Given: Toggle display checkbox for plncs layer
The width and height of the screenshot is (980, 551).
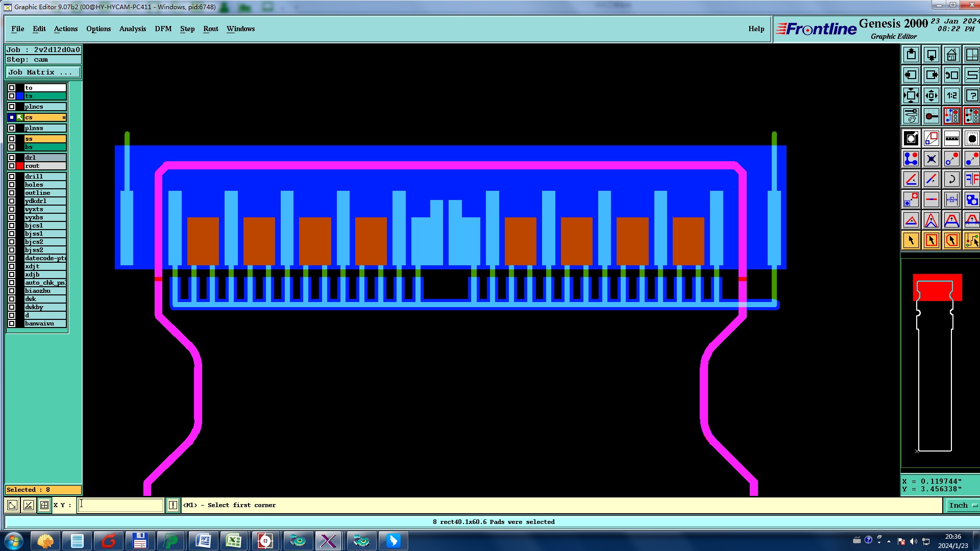Looking at the screenshot, I should [x=12, y=107].
